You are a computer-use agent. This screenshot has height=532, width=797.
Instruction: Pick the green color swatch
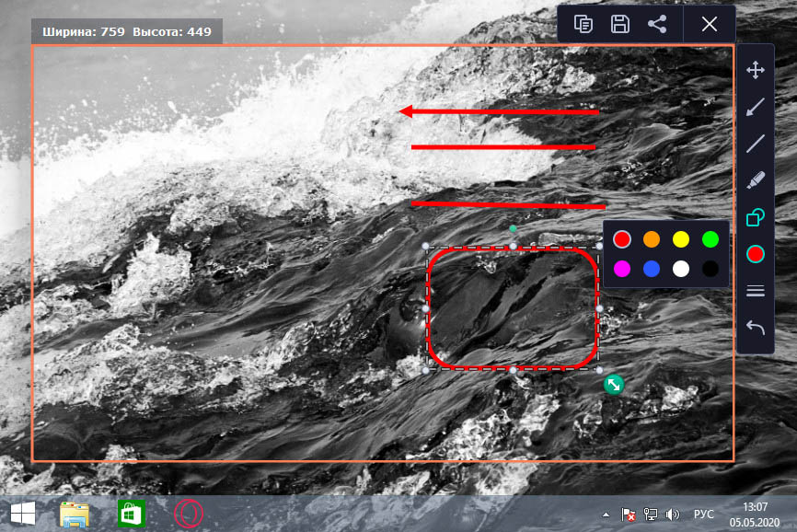tap(710, 239)
